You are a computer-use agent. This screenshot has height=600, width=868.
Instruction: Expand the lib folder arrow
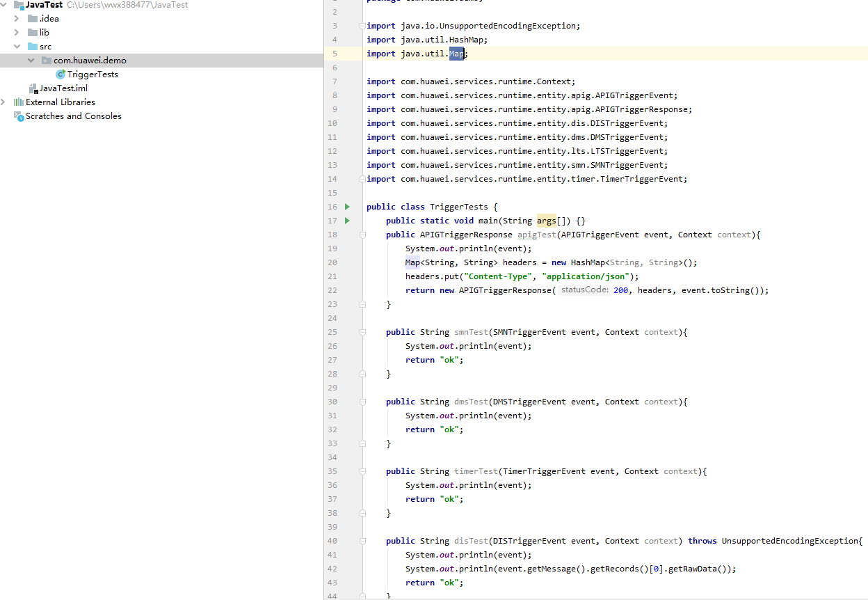(17, 33)
